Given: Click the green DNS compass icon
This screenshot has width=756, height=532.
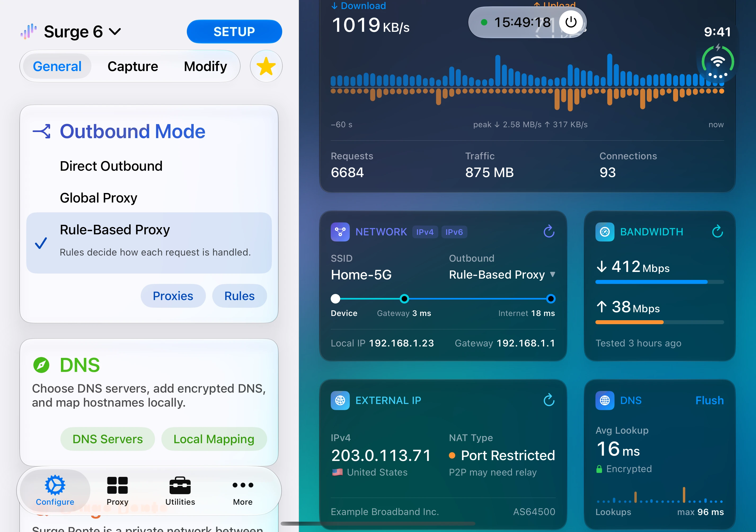Looking at the screenshot, I should (42, 365).
